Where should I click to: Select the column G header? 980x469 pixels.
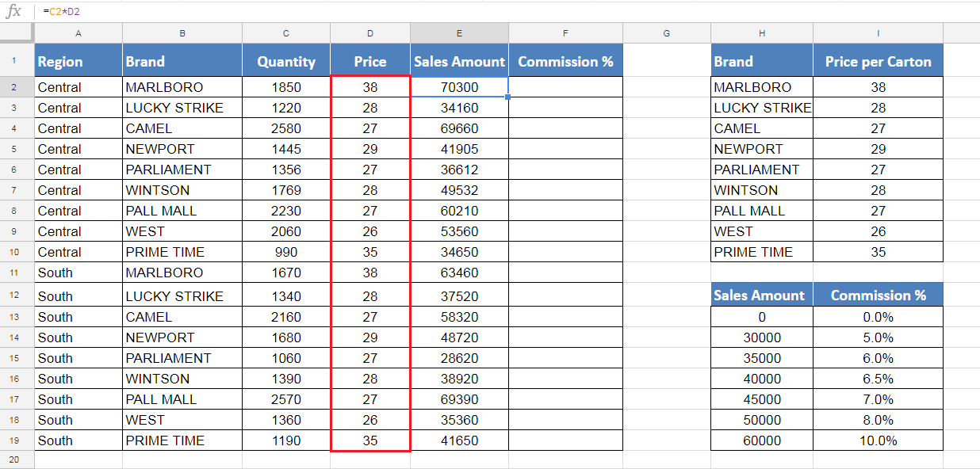pos(666,33)
